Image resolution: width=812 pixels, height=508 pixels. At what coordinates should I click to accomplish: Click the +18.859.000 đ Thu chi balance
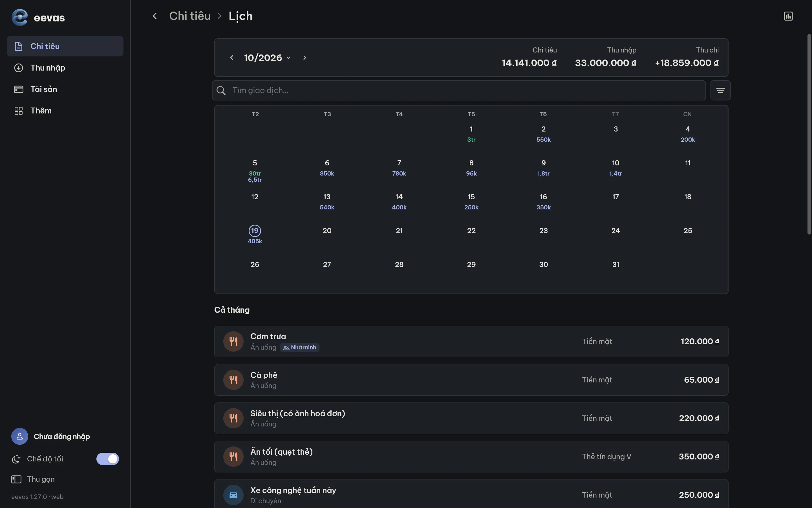point(687,63)
